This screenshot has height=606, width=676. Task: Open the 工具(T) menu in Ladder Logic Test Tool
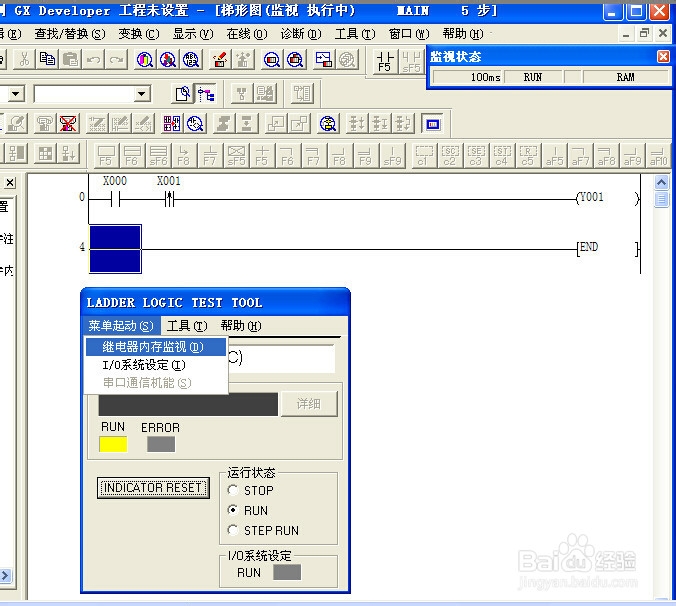(187, 325)
